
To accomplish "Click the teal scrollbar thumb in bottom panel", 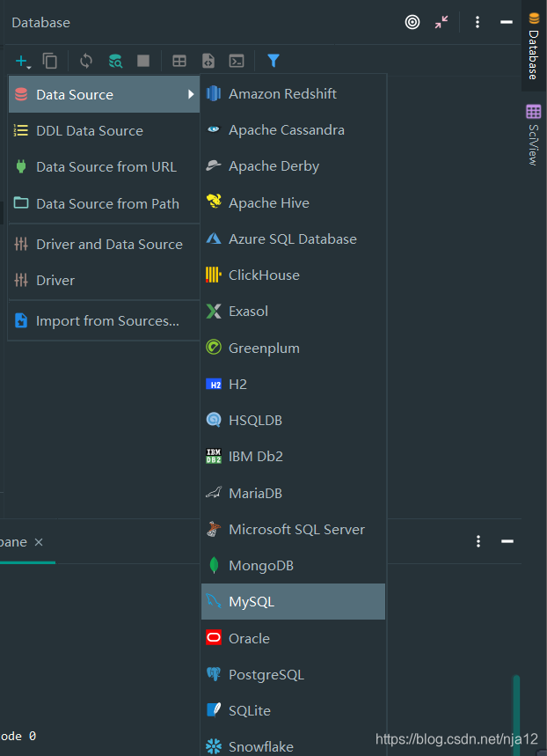I will coord(516,716).
